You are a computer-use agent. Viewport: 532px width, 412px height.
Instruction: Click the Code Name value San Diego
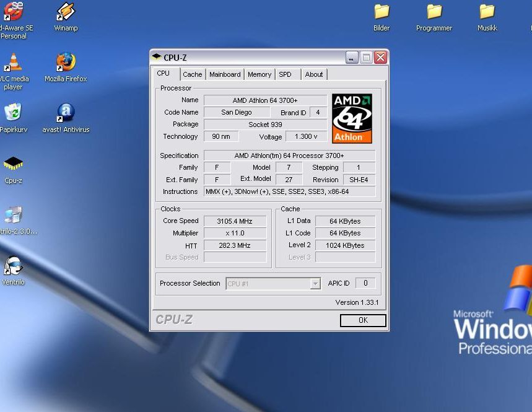pos(237,112)
